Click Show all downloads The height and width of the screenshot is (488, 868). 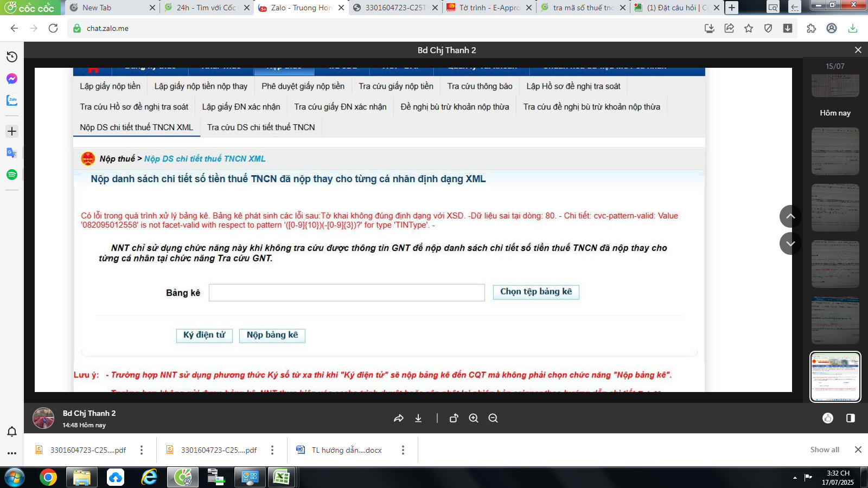coord(824,450)
